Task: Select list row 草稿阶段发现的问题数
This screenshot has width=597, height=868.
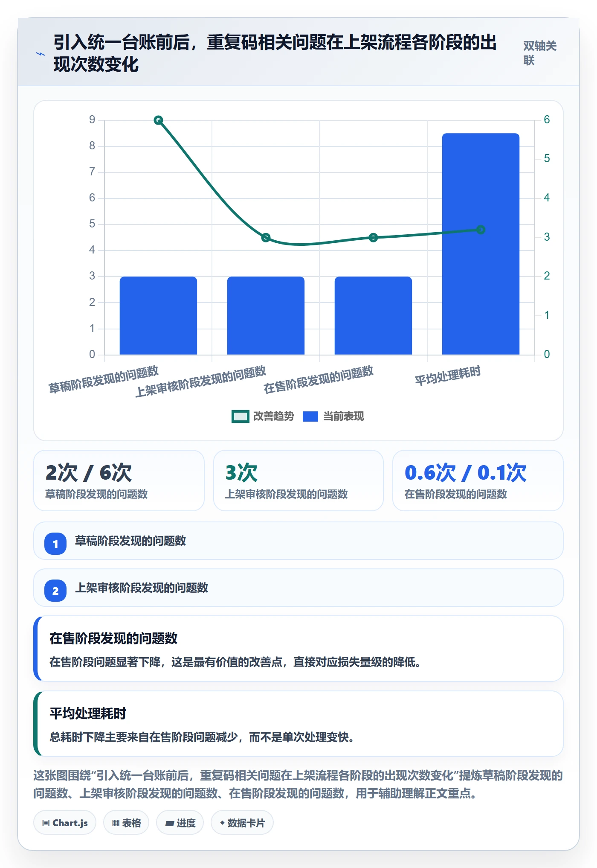Action: pos(298,541)
